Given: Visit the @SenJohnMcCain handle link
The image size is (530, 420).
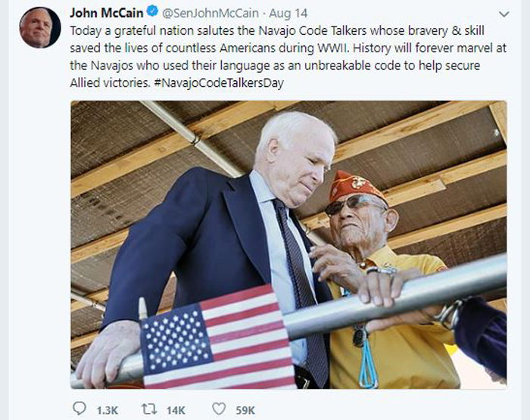Looking at the screenshot, I should [x=210, y=13].
